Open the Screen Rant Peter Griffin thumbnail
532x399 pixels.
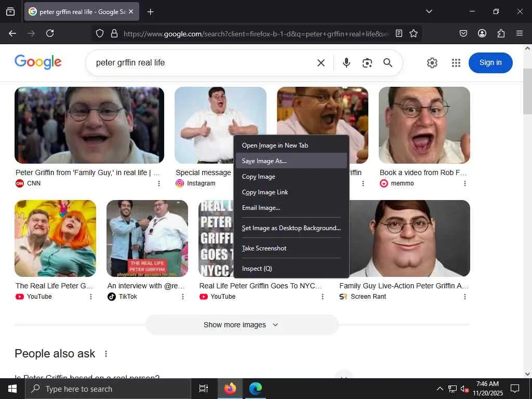click(409, 238)
